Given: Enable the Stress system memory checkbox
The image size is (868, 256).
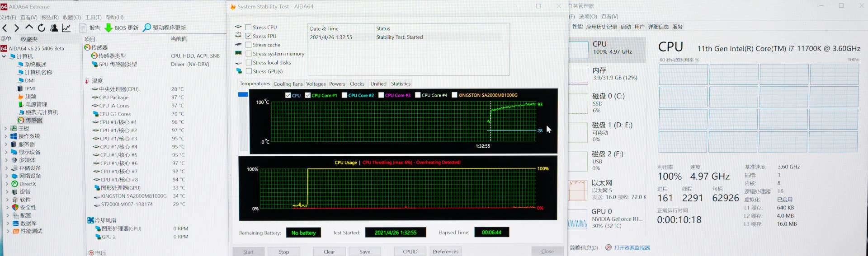Looking at the screenshot, I should pyautogui.click(x=249, y=54).
